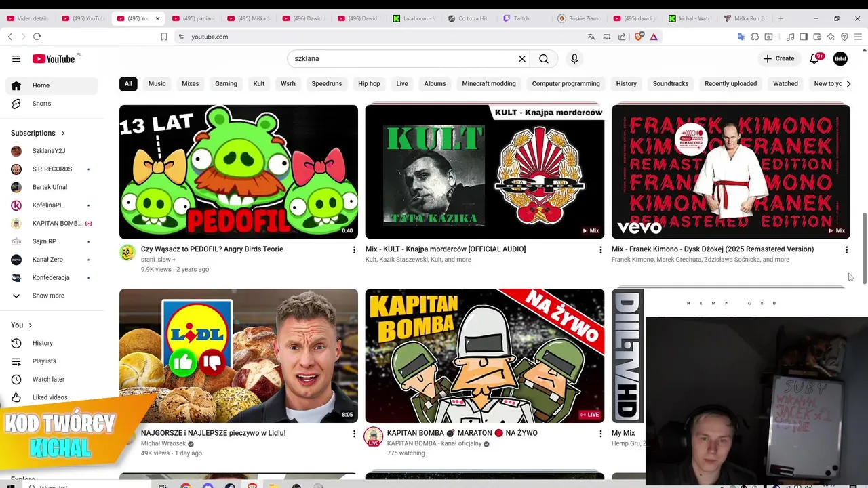Open the notifications bell
Viewport: 868px width, 488px height.
pyautogui.click(x=816, y=59)
